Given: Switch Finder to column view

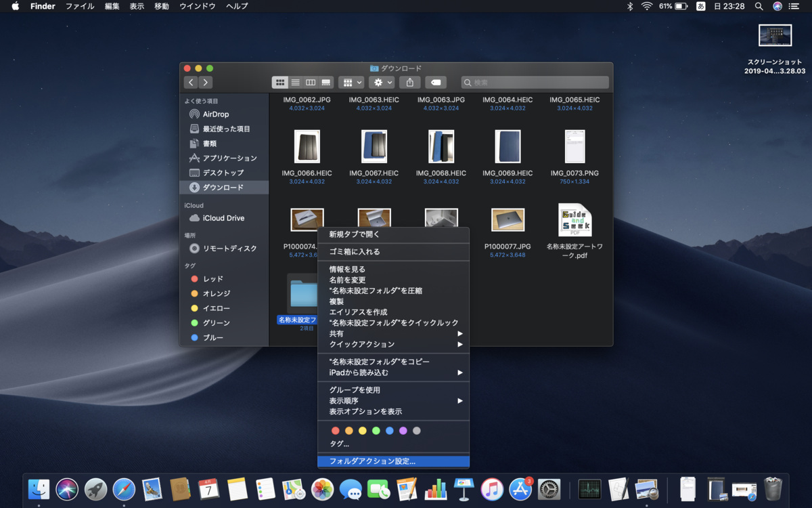Looking at the screenshot, I should (x=311, y=82).
